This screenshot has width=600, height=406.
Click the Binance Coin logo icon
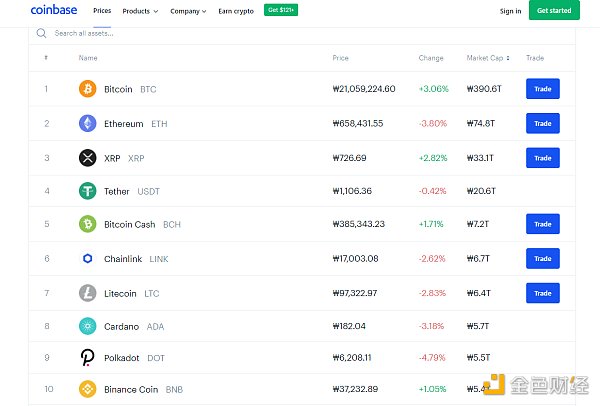point(88,388)
